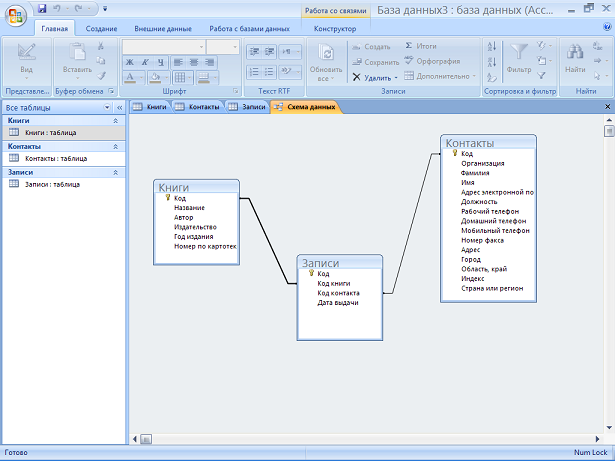Select Код книги field in Записи
This screenshot has height=461, width=615.
(334, 283)
